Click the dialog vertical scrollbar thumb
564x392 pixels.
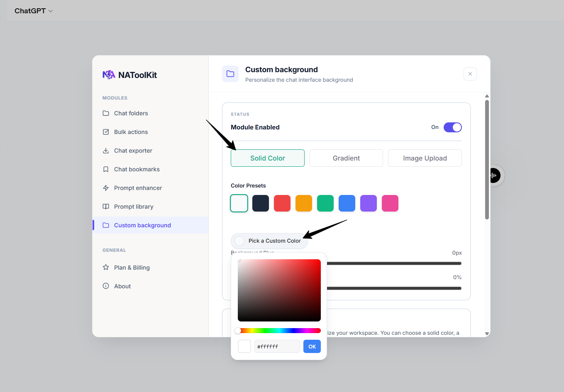coord(487,160)
